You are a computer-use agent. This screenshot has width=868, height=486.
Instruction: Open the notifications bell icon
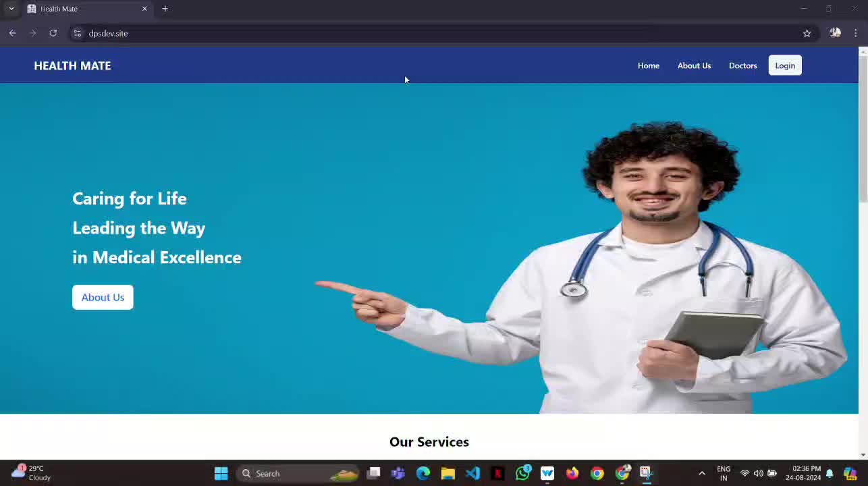[x=830, y=473]
